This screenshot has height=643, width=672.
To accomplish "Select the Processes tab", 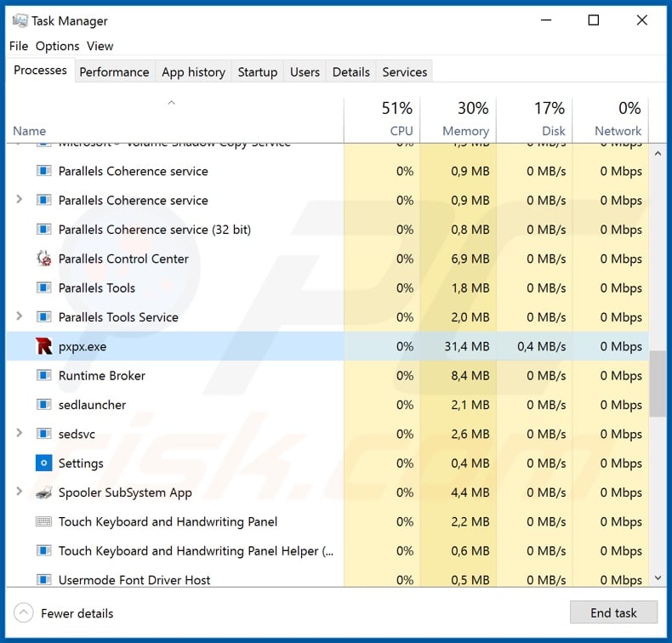I will coord(40,71).
